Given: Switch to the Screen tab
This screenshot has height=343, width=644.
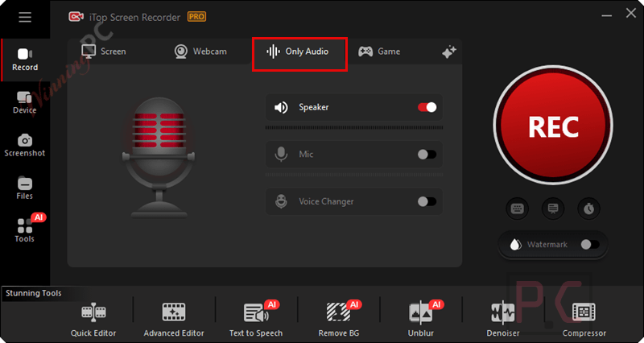Looking at the screenshot, I should coord(104,52).
